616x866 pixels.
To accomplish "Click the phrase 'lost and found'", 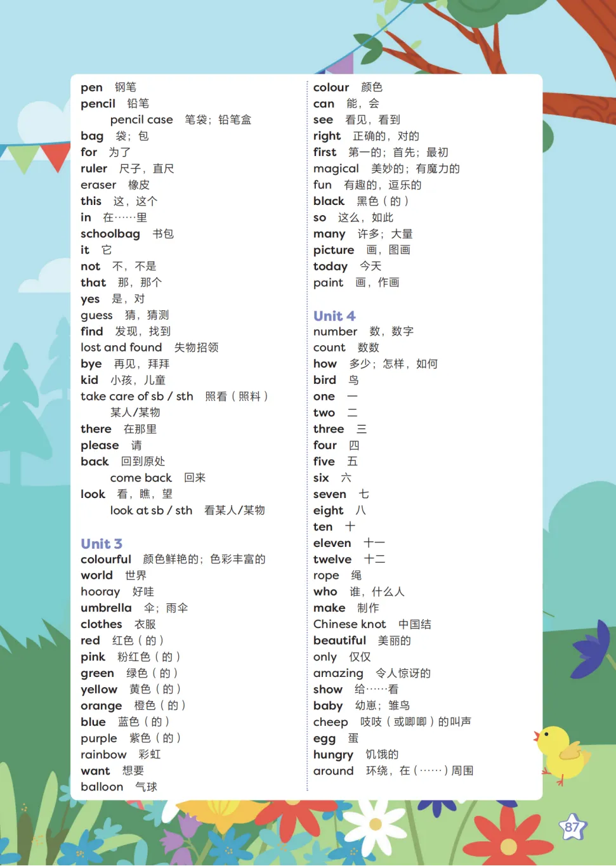I will coord(121,348).
